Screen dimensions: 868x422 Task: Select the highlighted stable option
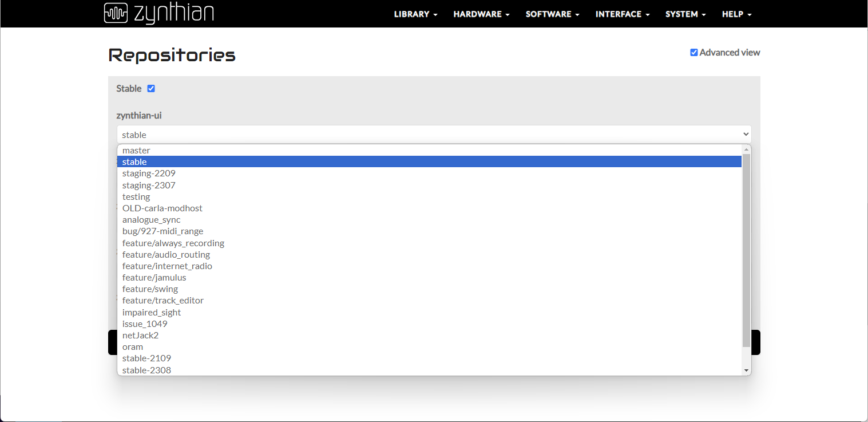coord(429,162)
